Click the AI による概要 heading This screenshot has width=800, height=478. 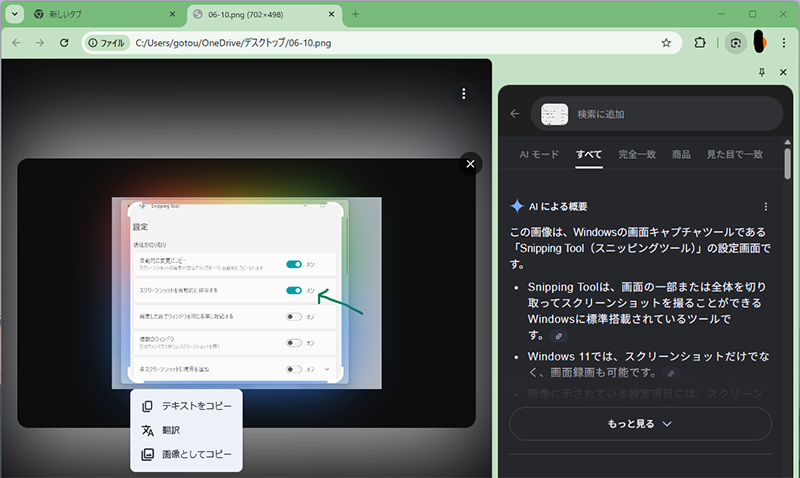point(558,207)
